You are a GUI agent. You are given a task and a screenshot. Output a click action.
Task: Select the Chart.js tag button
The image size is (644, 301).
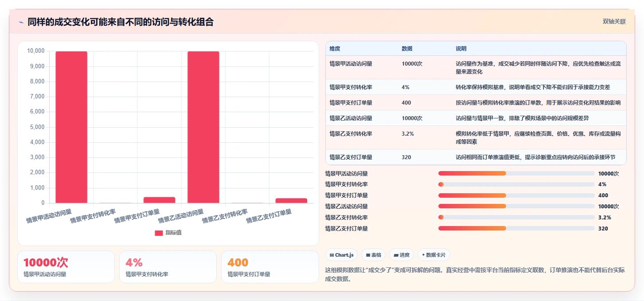[x=341, y=255]
